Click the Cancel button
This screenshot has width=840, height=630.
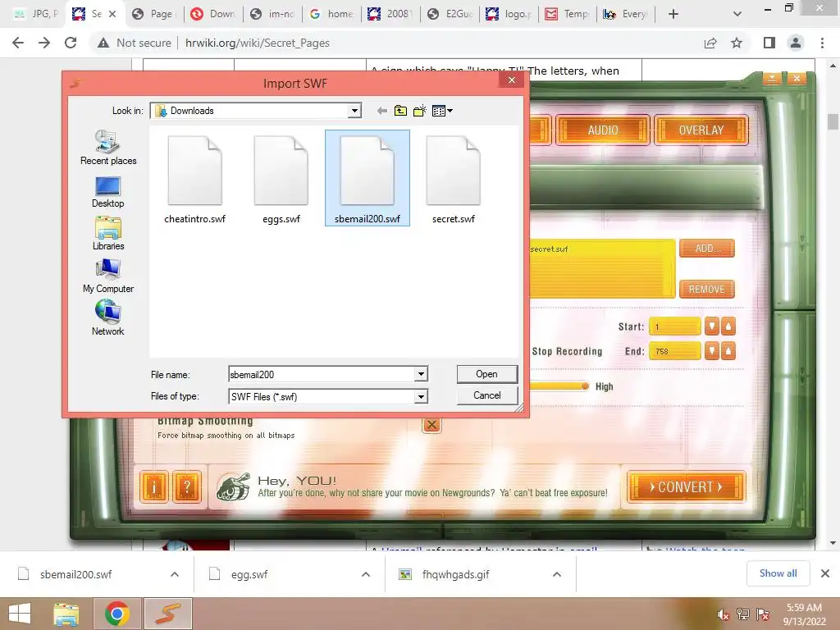(487, 395)
